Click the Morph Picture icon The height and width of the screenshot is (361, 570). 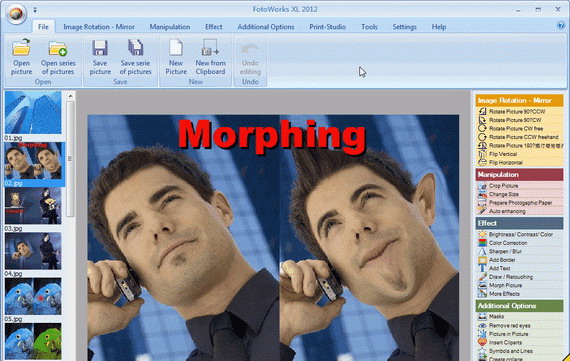tap(482, 285)
